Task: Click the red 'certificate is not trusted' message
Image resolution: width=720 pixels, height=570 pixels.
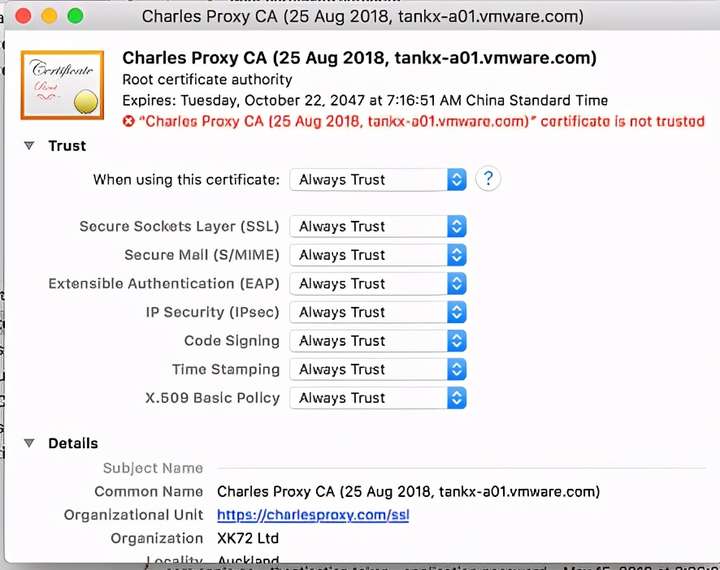Action: coord(422,121)
